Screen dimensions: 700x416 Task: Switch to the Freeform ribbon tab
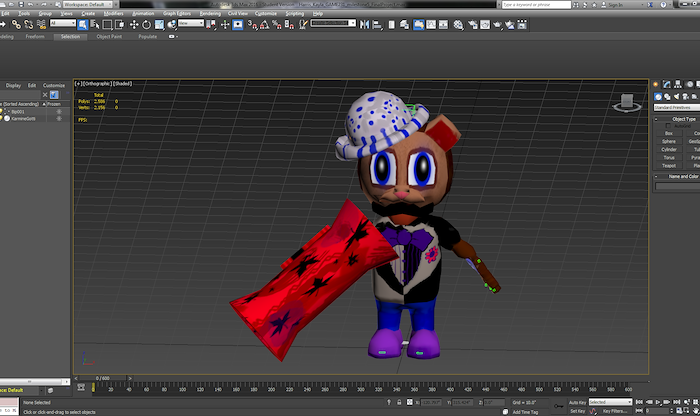pyautogui.click(x=35, y=37)
